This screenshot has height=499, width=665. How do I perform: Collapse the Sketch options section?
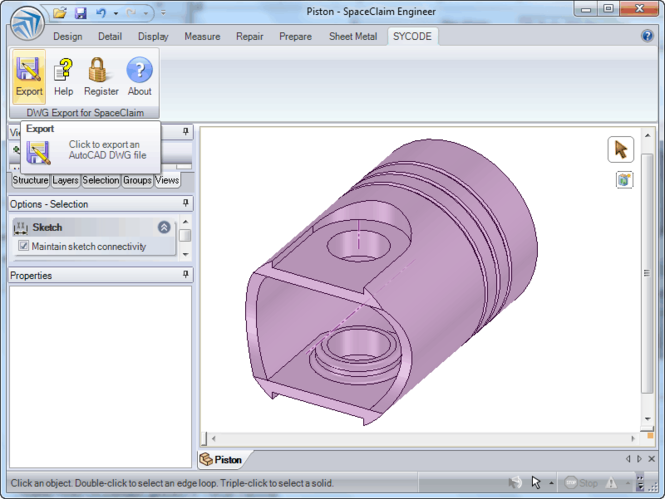coord(164,227)
